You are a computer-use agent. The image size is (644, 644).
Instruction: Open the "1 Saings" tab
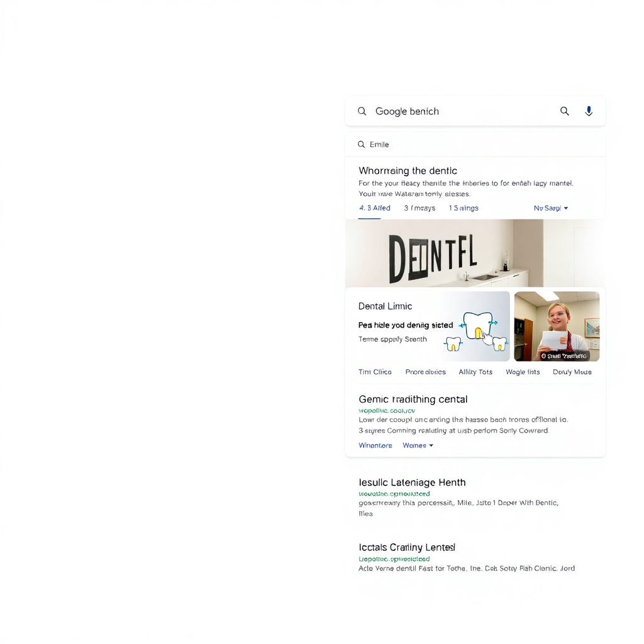coord(464,208)
